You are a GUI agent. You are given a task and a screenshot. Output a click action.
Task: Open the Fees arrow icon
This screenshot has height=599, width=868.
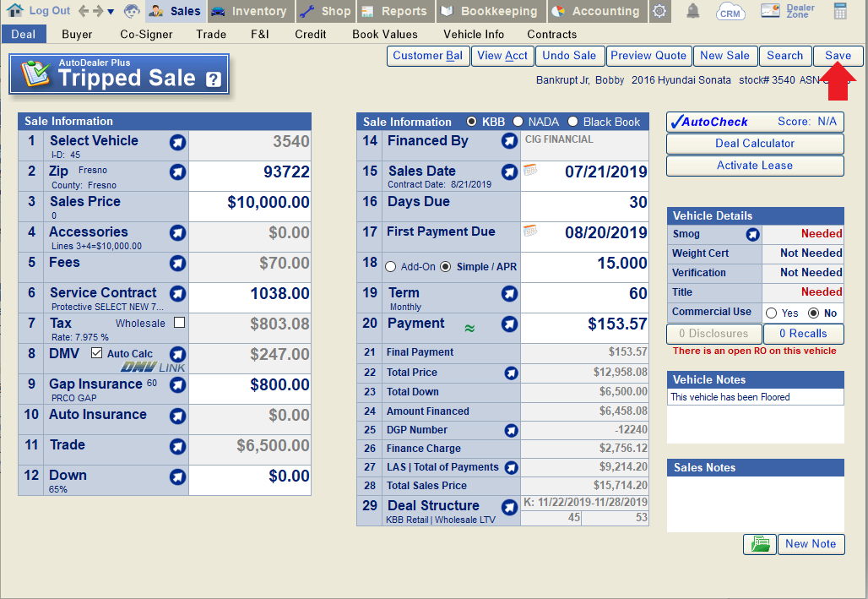(x=177, y=264)
